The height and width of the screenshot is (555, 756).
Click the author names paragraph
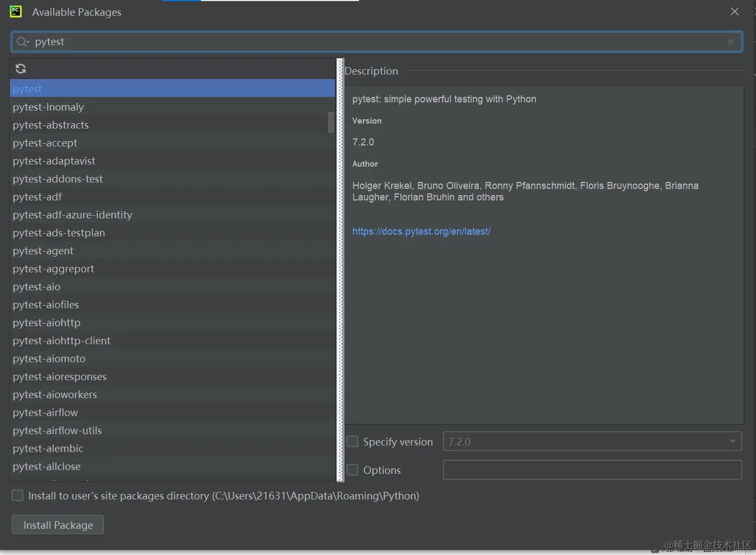coord(526,191)
